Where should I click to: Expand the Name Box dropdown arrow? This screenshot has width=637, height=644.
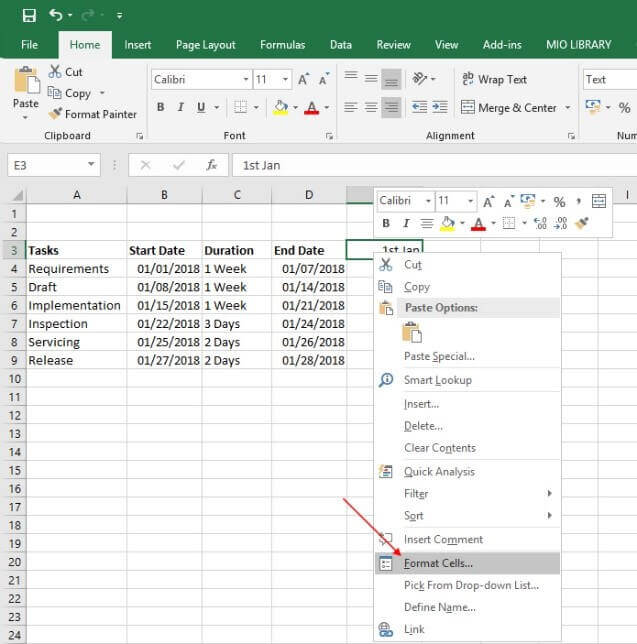point(91,165)
